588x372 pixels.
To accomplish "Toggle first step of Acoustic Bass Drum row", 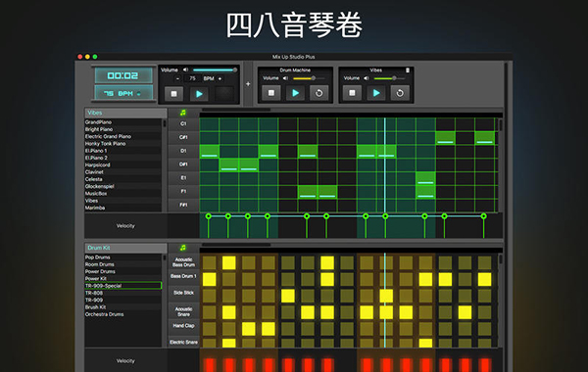I will (x=210, y=263).
